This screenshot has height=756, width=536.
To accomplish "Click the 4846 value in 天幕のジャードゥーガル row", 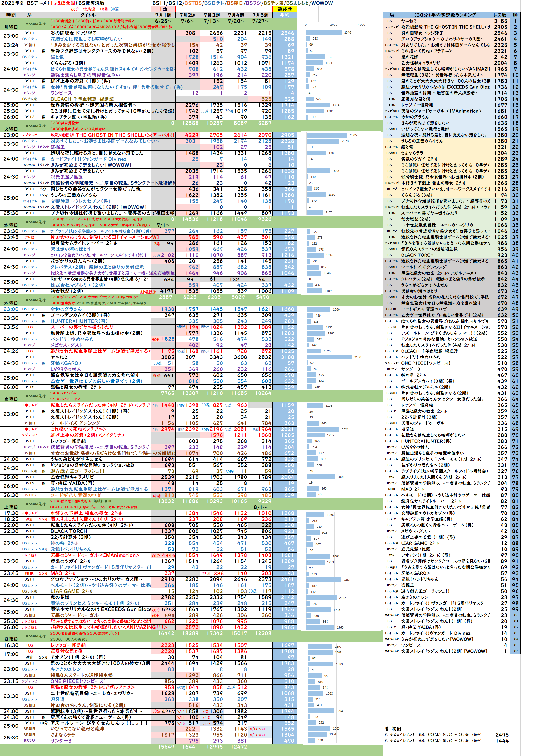I will (x=168, y=555).
